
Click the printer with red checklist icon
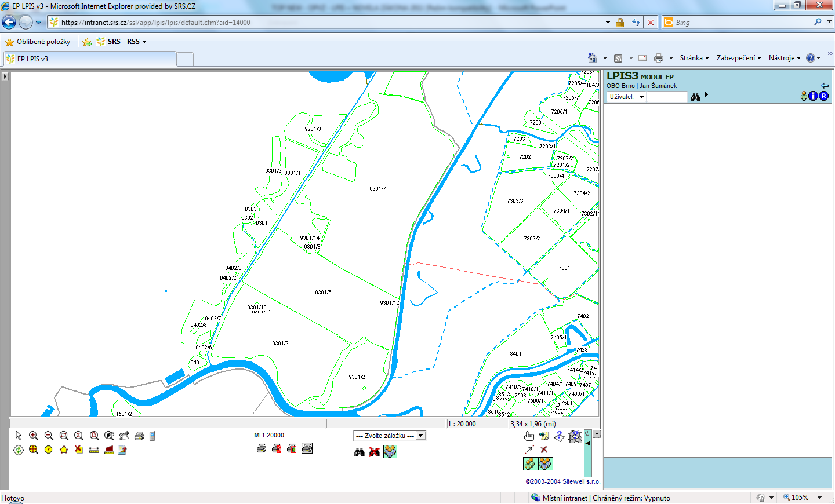(x=277, y=448)
